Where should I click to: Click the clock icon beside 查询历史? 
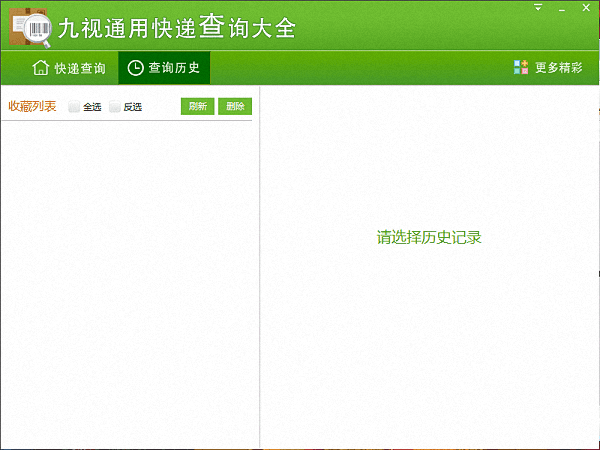(136, 68)
